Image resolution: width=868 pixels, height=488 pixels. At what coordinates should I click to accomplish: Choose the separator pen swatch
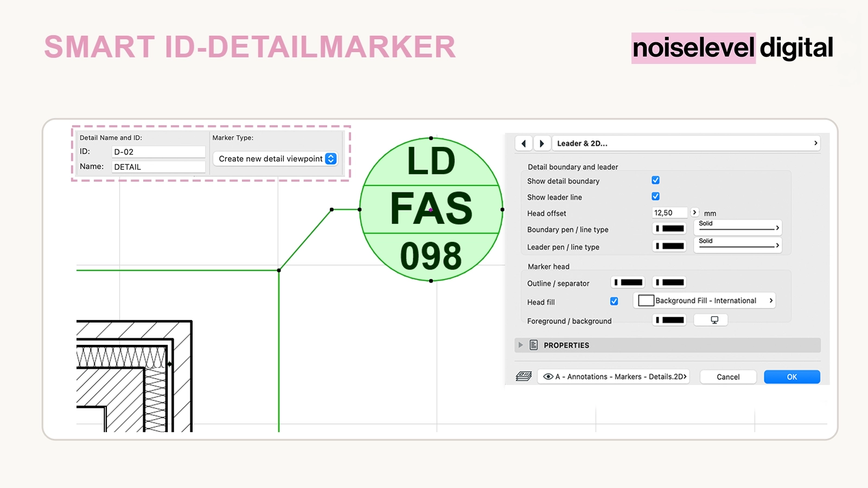coord(669,282)
